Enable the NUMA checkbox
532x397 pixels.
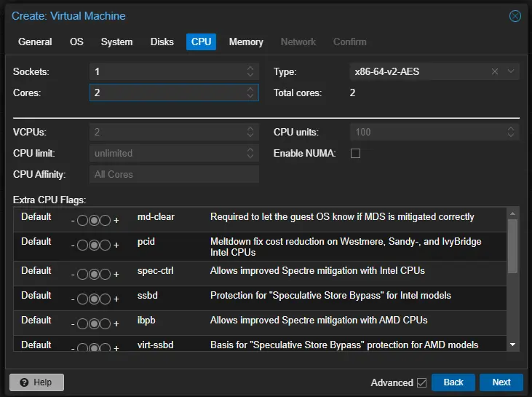[x=356, y=154]
